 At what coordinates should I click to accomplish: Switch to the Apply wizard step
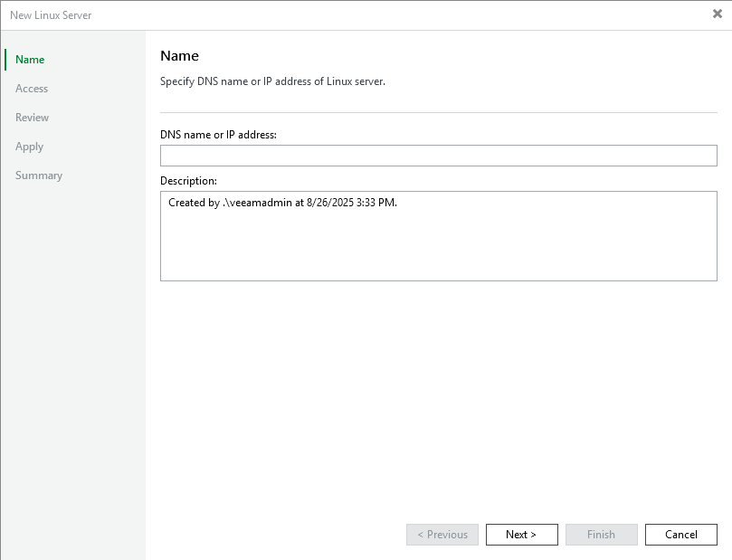click(30, 147)
